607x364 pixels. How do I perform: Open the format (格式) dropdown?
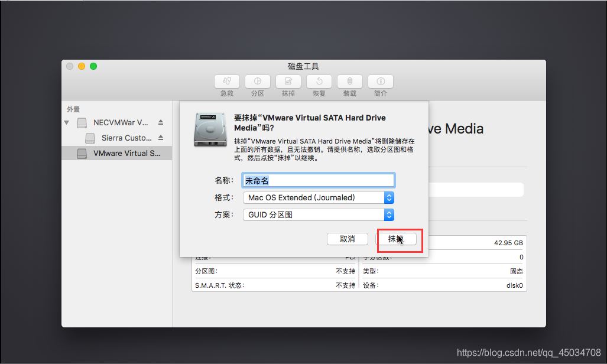click(318, 197)
